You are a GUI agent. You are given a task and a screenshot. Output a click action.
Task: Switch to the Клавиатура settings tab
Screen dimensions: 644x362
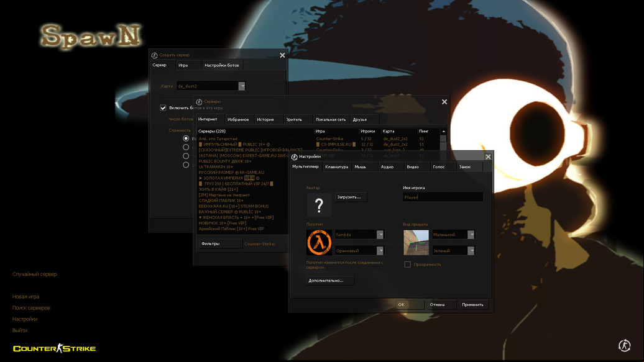pyautogui.click(x=336, y=166)
